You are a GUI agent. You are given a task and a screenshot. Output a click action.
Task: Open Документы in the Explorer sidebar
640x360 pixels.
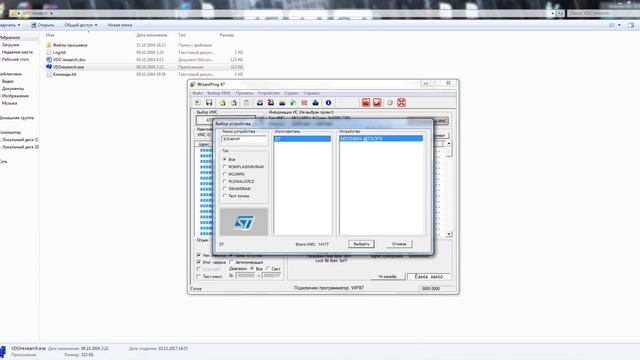pos(13,89)
